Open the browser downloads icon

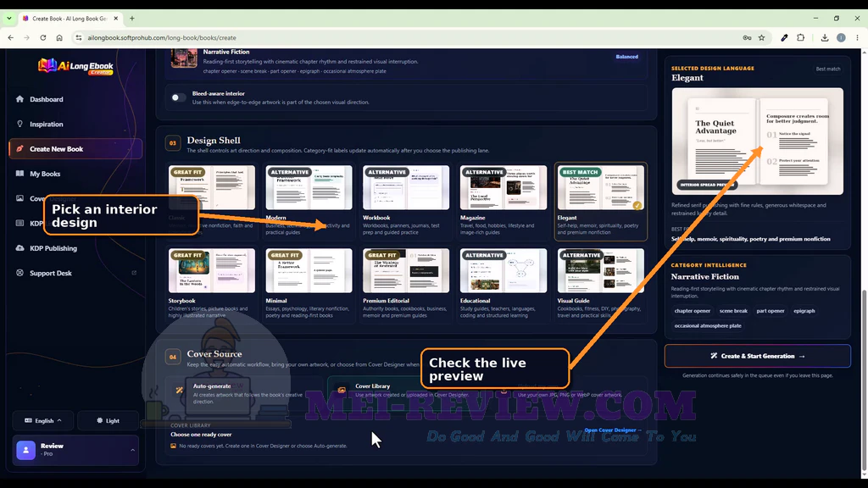[x=824, y=37]
